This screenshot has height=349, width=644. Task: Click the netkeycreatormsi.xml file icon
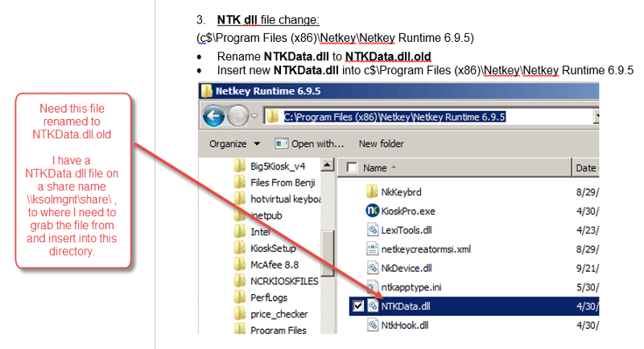point(372,248)
